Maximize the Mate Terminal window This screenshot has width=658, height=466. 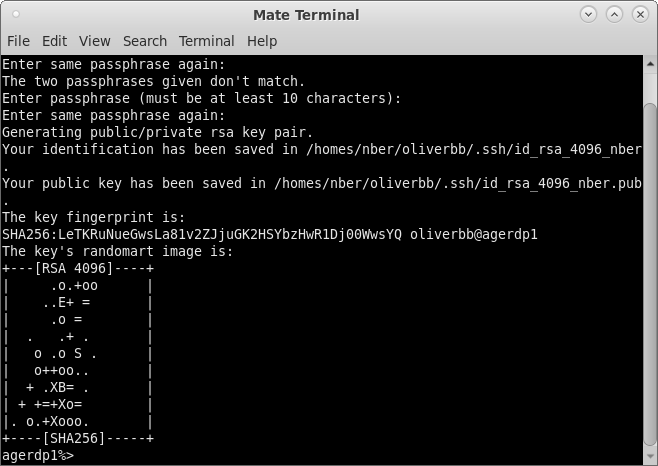[x=613, y=15]
